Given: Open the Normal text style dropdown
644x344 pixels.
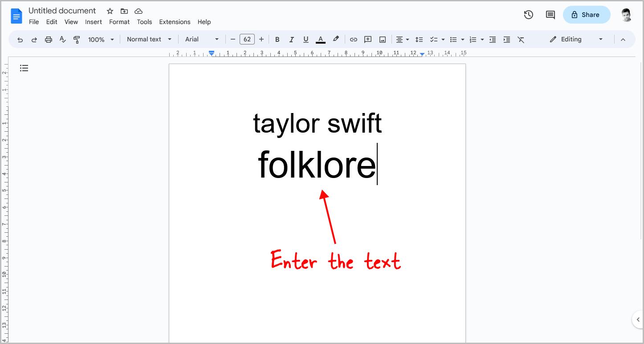Looking at the screenshot, I should point(149,39).
